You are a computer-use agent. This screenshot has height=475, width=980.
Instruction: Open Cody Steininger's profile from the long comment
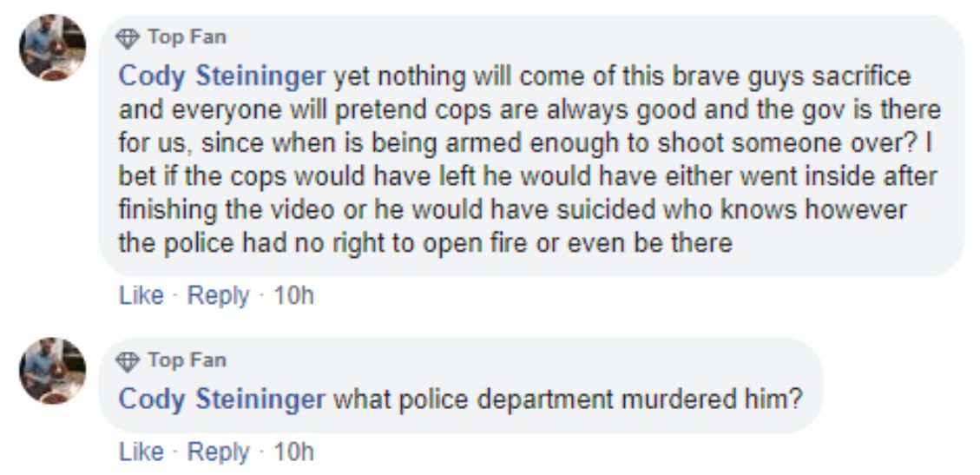tap(222, 78)
